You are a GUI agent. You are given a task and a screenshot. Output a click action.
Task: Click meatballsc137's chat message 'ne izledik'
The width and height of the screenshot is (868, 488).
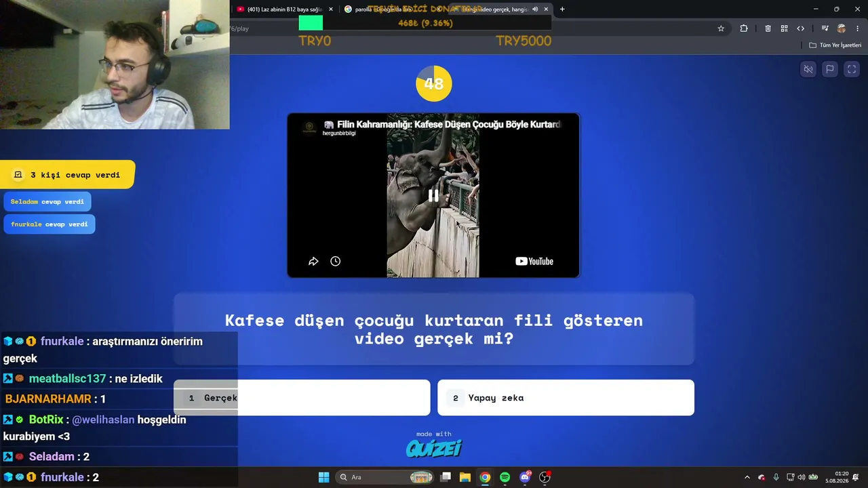(139, 379)
